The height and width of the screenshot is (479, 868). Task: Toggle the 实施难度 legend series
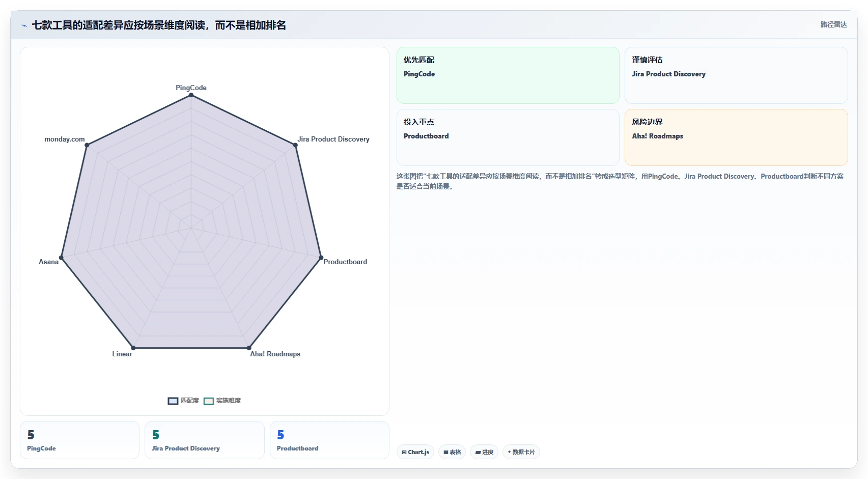point(222,401)
